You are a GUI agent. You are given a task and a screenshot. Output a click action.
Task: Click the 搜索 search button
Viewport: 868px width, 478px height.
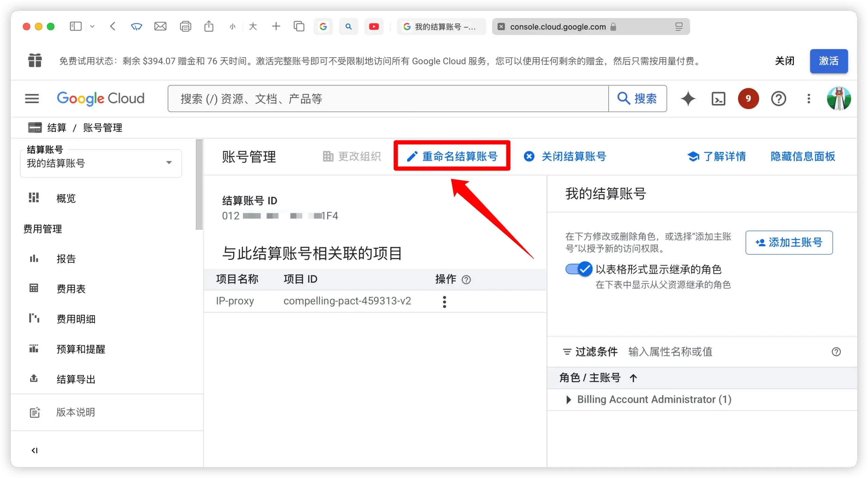coord(637,99)
